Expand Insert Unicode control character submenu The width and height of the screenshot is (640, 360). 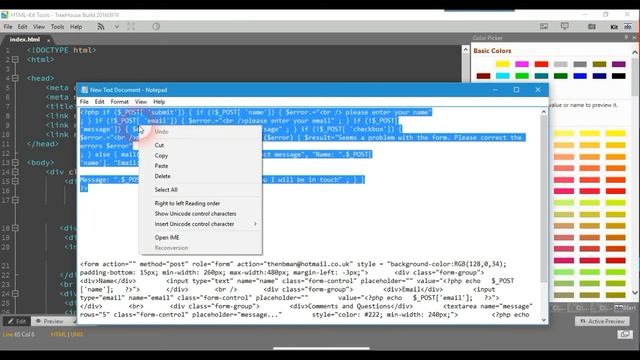tap(200, 224)
